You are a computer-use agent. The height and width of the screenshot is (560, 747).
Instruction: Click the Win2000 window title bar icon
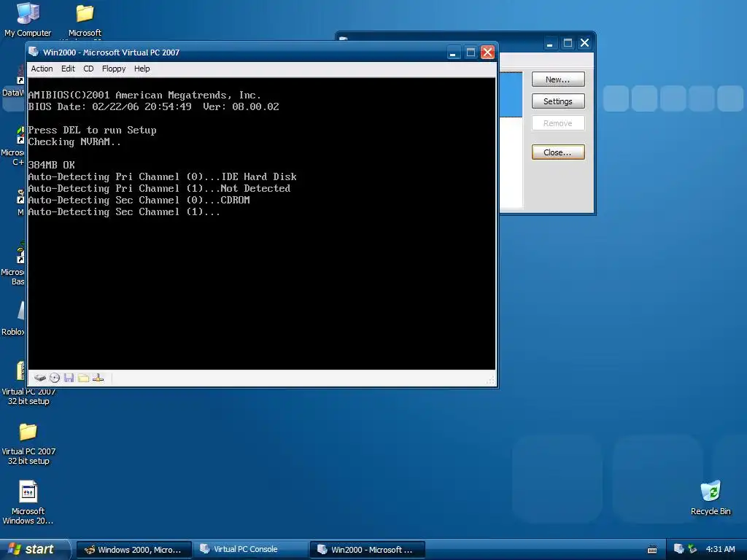pos(34,52)
